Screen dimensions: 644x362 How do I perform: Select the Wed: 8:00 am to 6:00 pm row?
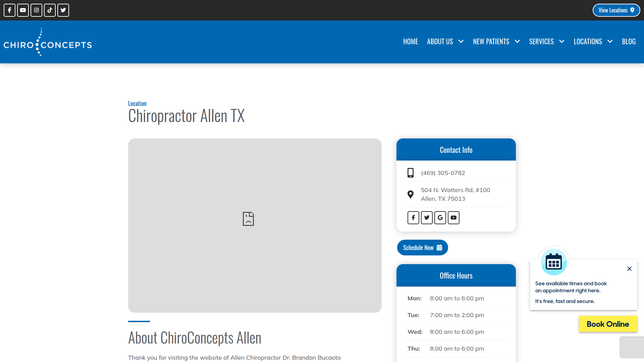tap(456, 332)
